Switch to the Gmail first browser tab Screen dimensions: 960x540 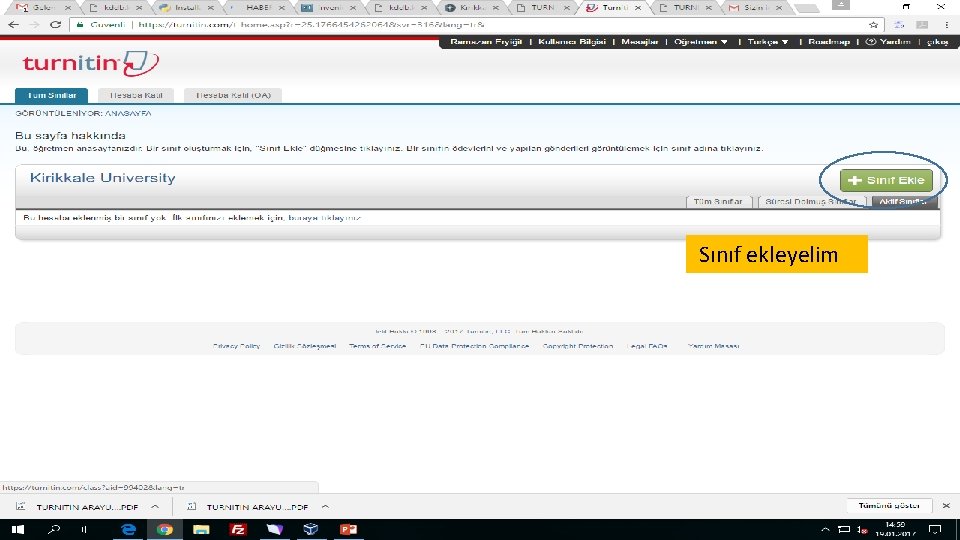click(x=43, y=8)
